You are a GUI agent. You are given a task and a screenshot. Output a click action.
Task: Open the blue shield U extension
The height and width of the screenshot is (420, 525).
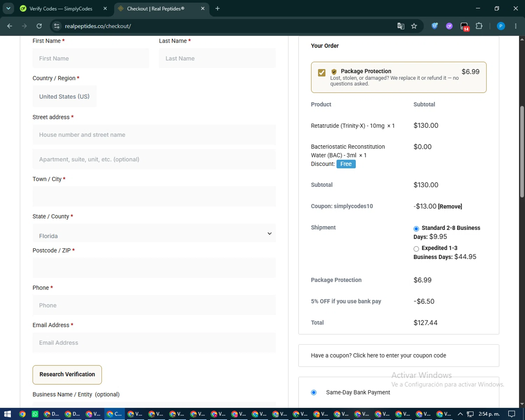[435, 26]
